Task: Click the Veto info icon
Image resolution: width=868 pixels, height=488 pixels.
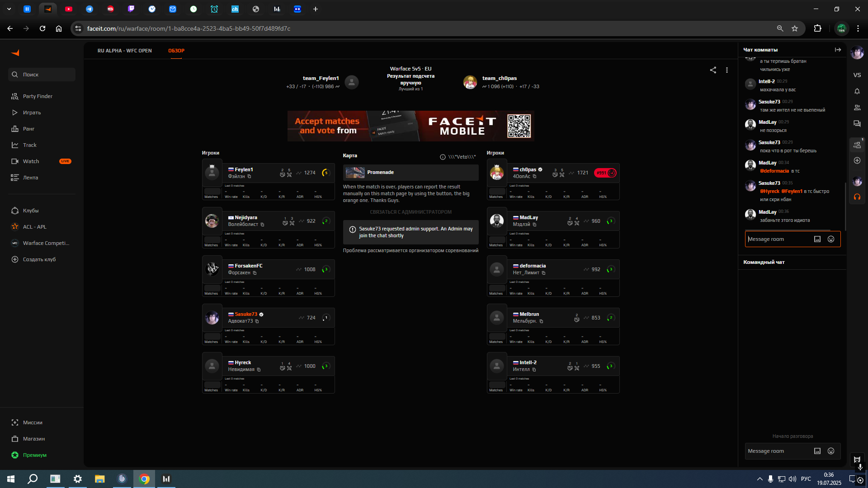Action: click(443, 157)
